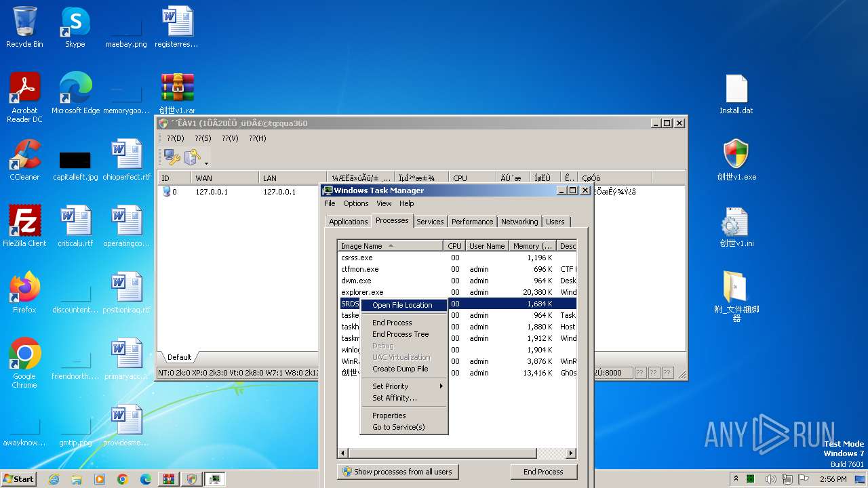Open the ??(S) menu in the remote tool window
The image size is (868, 488).
pos(203,138)
